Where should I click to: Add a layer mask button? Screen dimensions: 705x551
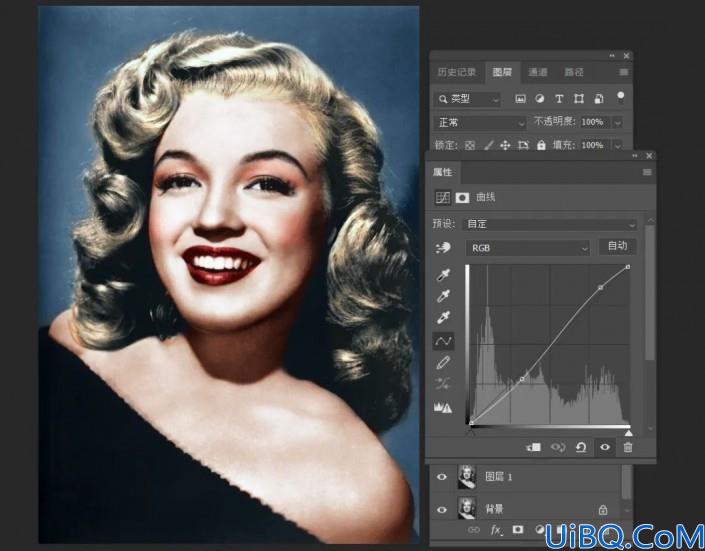click(518, 529)
